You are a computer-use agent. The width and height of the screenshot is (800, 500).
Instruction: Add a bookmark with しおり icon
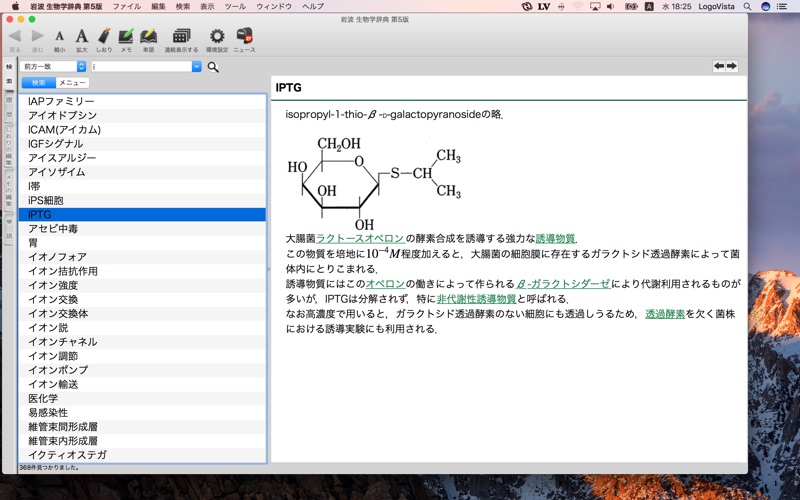104,38
